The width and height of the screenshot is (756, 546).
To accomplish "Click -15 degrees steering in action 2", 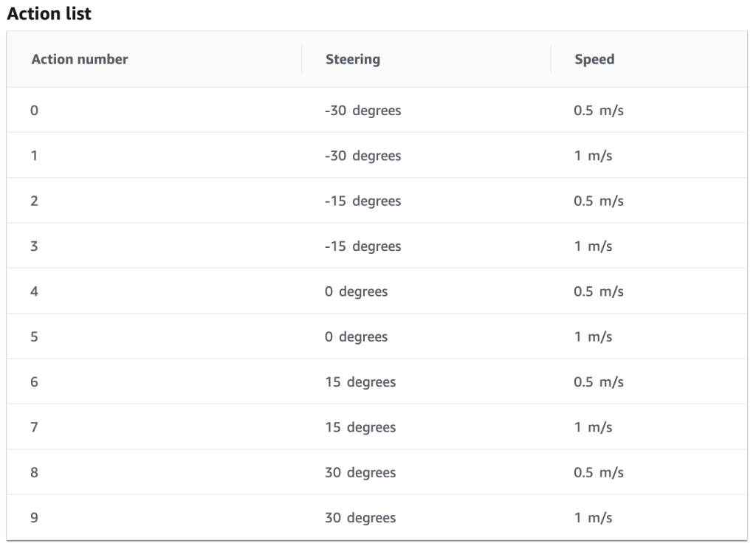I will pos(362,201).
